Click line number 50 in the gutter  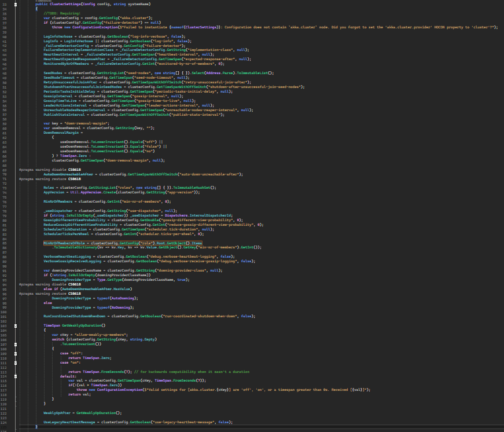[x=5, y=82]
